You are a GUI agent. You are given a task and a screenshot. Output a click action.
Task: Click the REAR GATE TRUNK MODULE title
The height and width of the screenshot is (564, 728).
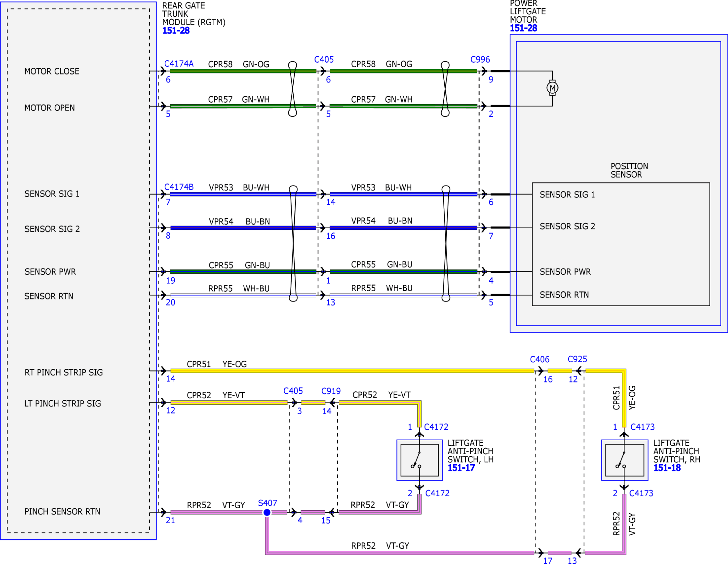[x=194, y=14]
